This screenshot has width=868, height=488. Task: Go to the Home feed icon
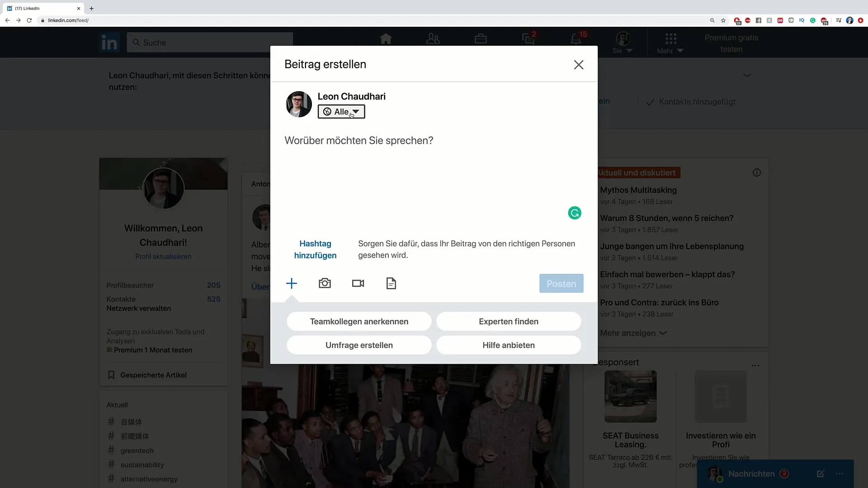tap(386, 39)
